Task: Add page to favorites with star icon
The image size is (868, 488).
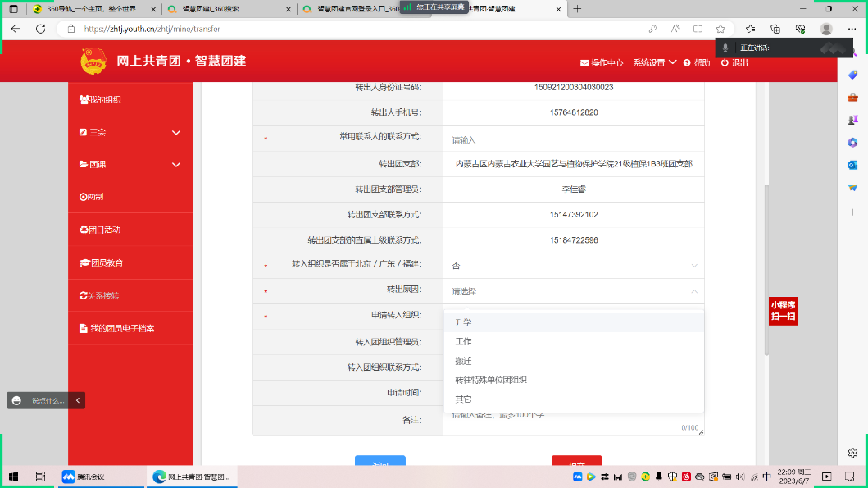Action: tap(720, 29)
